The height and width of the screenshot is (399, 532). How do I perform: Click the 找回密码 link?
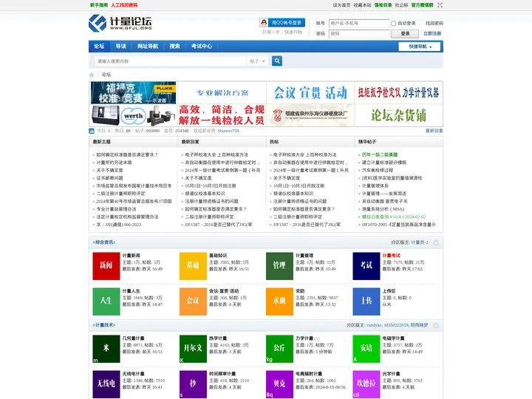(x=434, y=24)
